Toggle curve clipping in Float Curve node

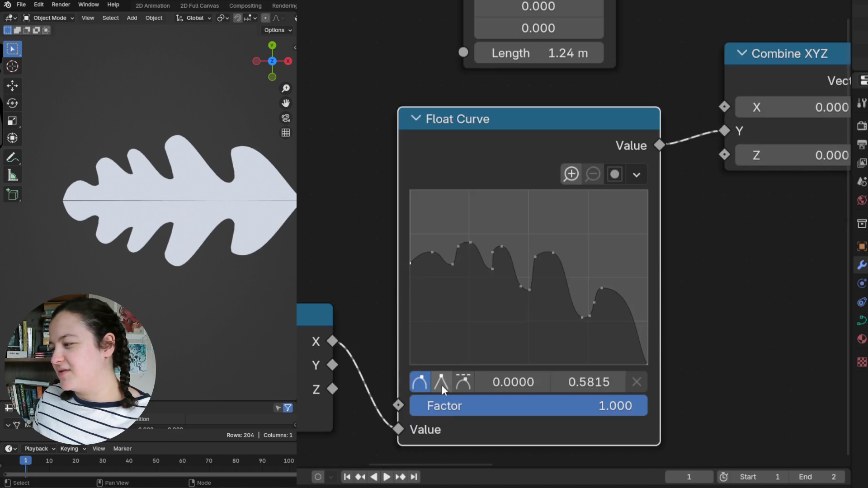coord(615,174)
